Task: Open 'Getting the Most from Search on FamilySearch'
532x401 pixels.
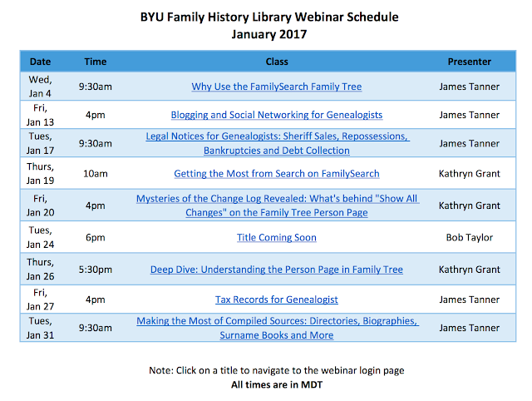Action: pyautogui.click(x=276, y=174)
